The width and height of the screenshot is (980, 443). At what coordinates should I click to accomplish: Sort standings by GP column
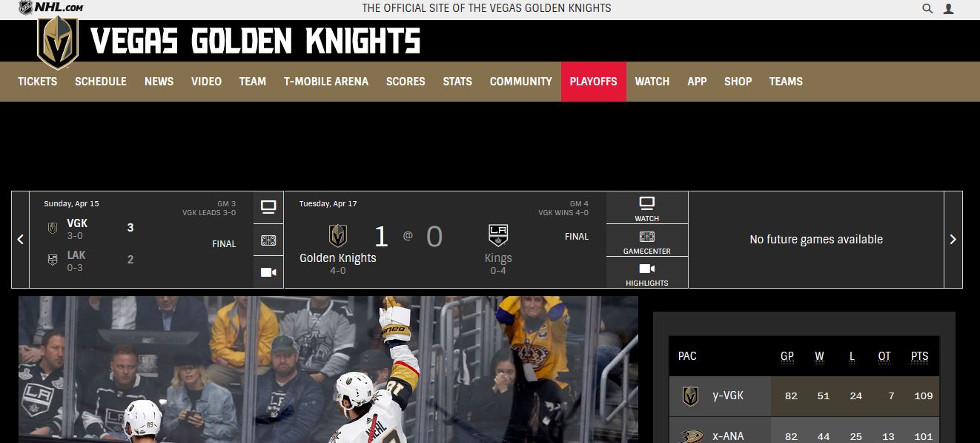(x=787, y=356)
